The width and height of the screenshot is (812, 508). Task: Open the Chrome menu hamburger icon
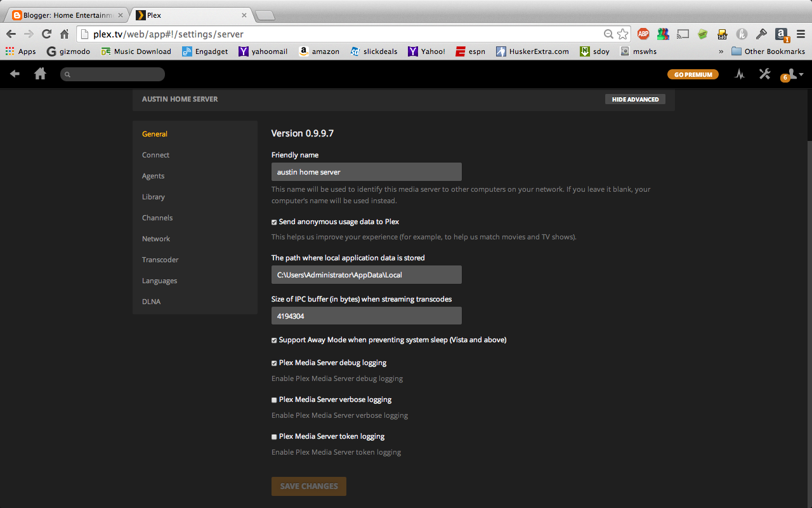point(799,34)
